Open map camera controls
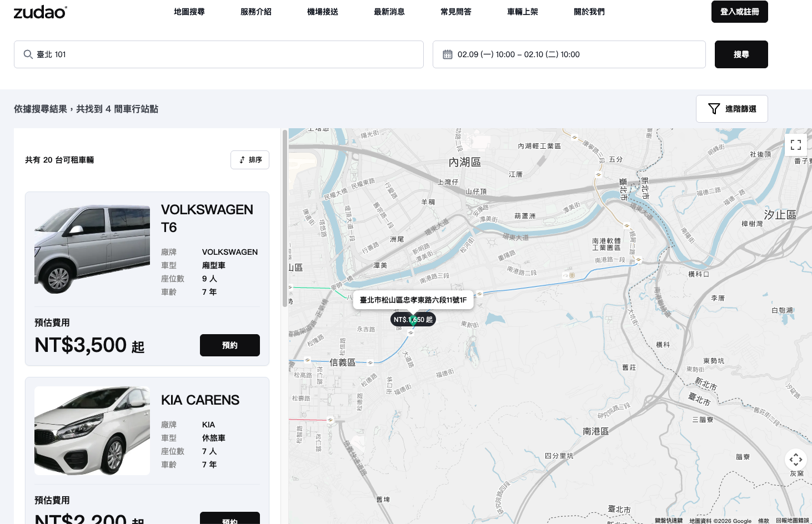This screenshot has width=812, height=524. [x=796, y=460]
